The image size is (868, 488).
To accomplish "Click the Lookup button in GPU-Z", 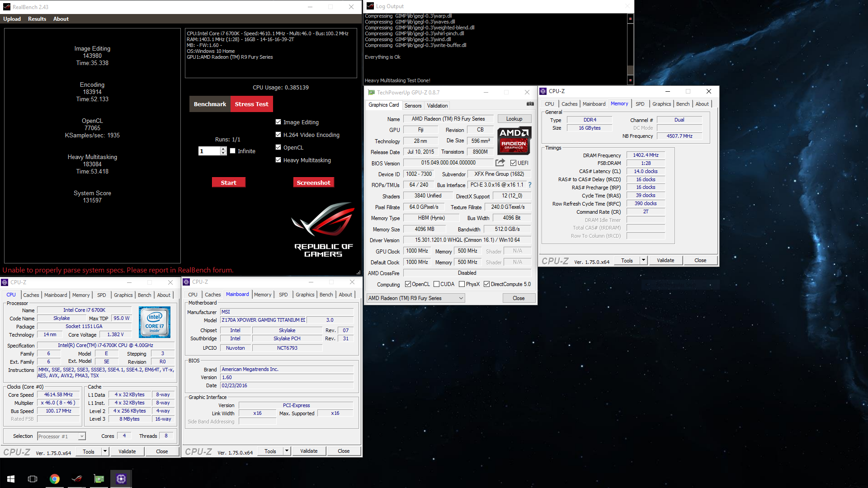I will tap(514, 119).
